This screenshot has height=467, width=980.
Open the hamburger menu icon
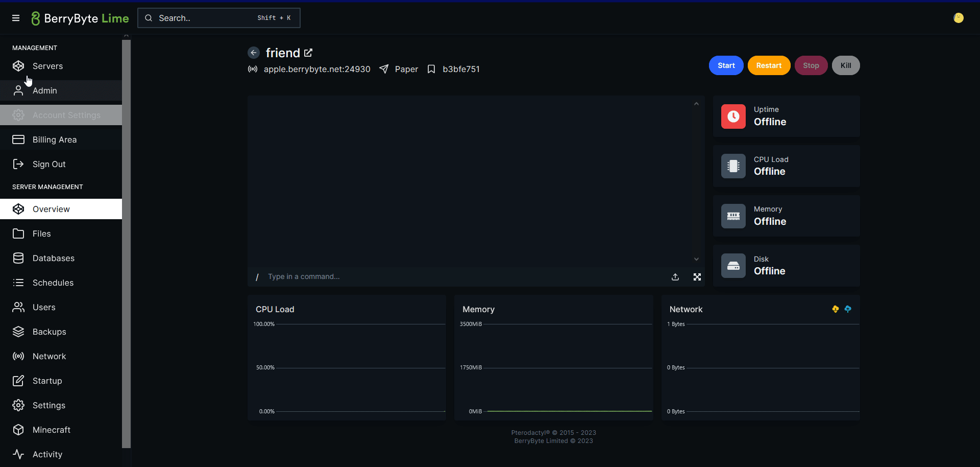click(x=16, y=18)
